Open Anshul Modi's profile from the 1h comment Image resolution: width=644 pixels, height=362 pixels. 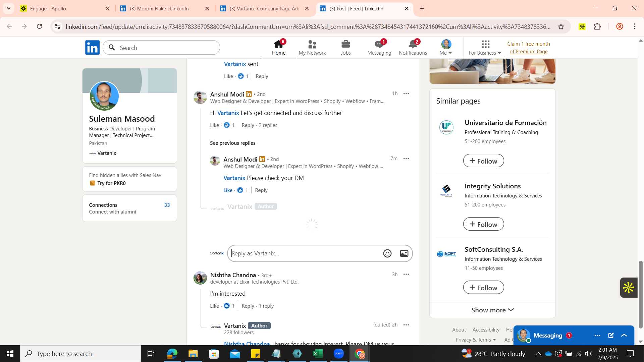(x=227, y=94)
